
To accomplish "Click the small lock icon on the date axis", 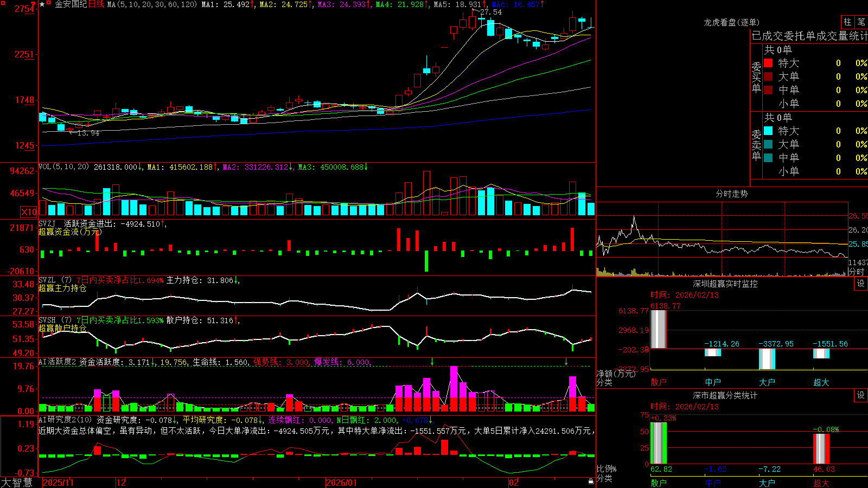I will click(591, 481).
